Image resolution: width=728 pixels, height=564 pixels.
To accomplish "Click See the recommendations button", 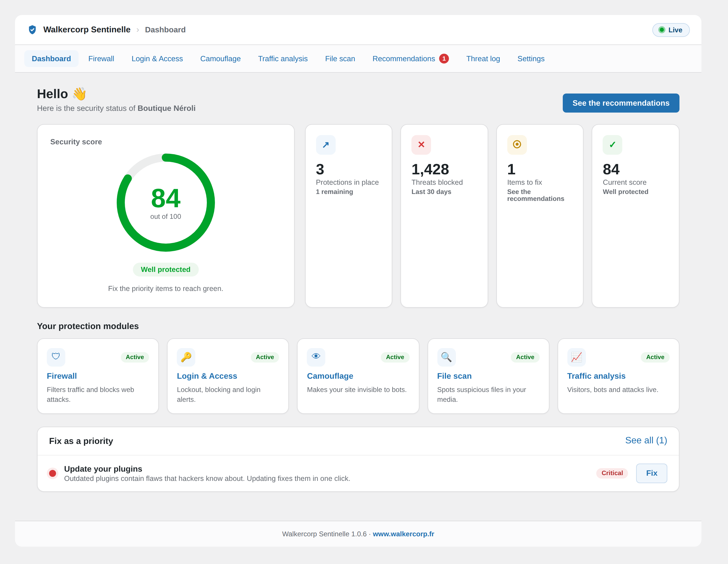I will pos(621,103).
